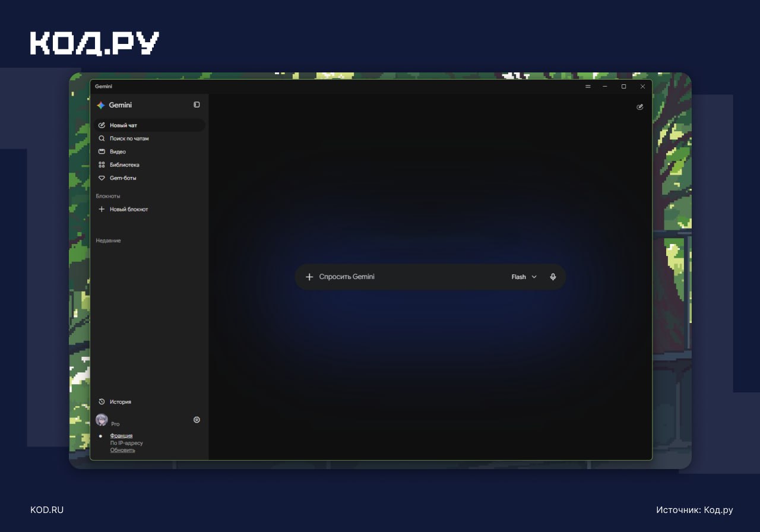This screenshot has height=532, width=760.
Task: Collapse the Gemini sidebar panel
Action: pyautogui.click(x=197, y=104)
